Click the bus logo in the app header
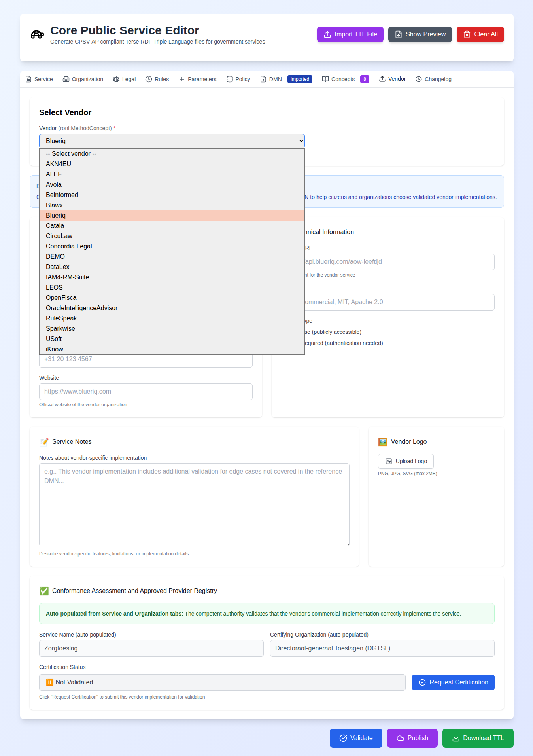533x756 pixels. (37, 34)
